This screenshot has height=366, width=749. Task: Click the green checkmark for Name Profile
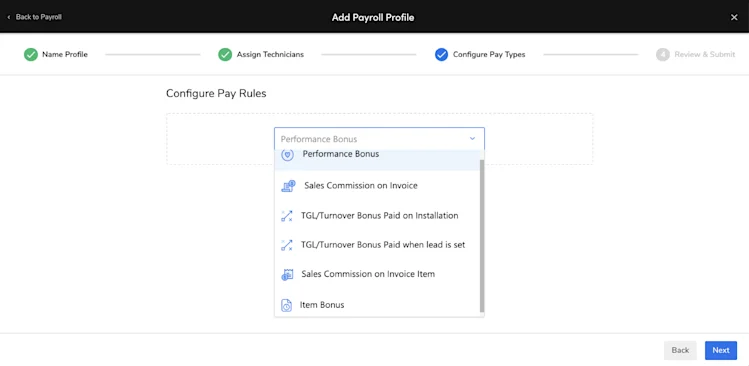tap(31, 54)
